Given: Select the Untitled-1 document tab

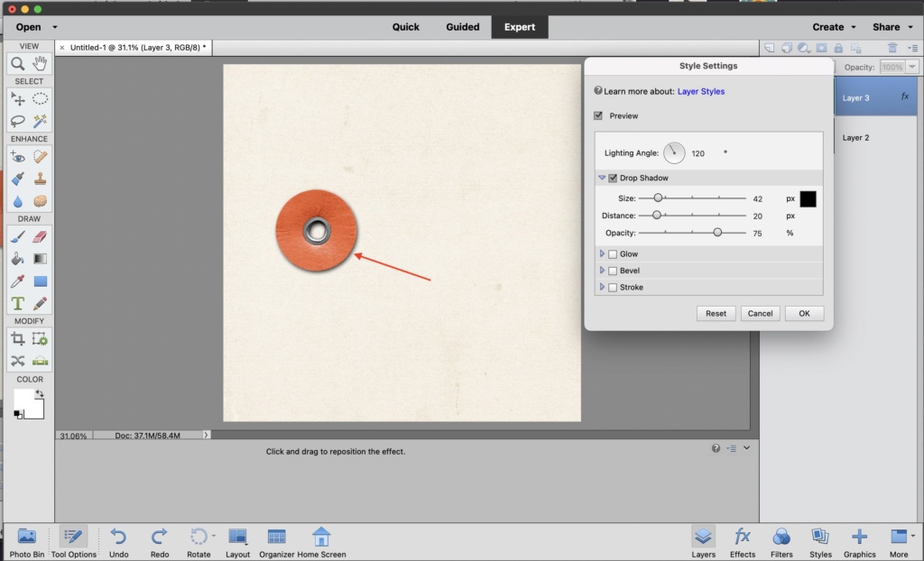Looking at the screenshot, I should point(134,48).
